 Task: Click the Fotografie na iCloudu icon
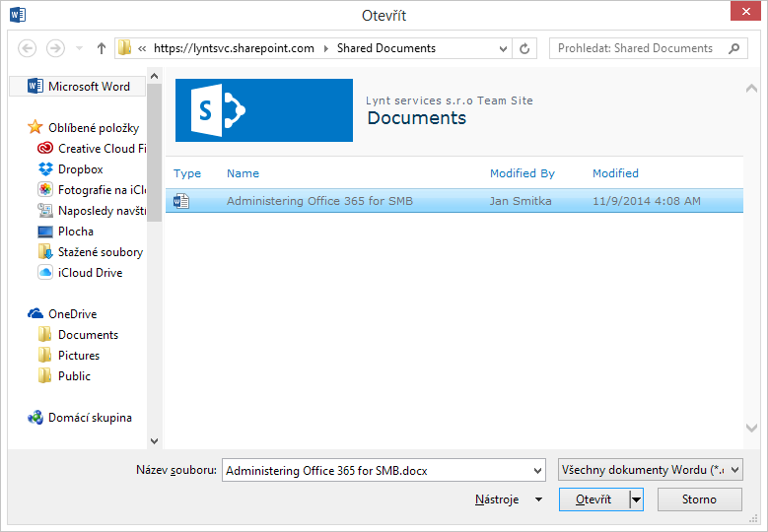(45, 189)
